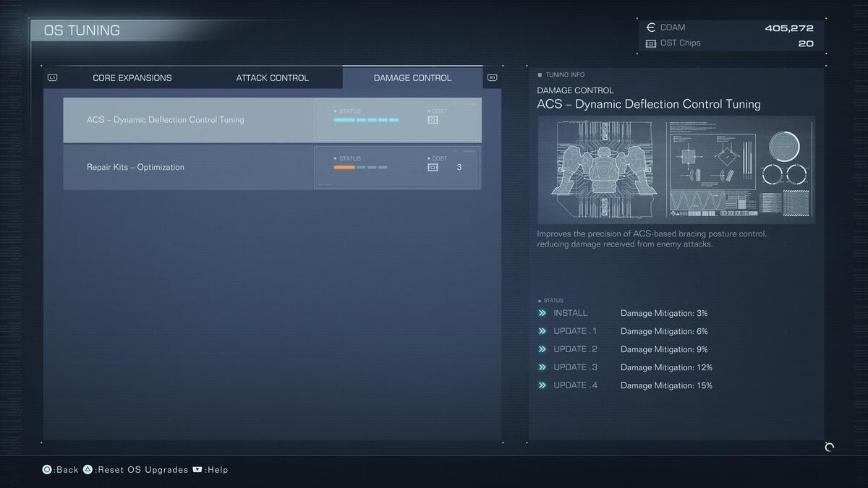Screen dimensions: 868x488
Task: Click the COAM currency icon
Action: click(650, 27)
